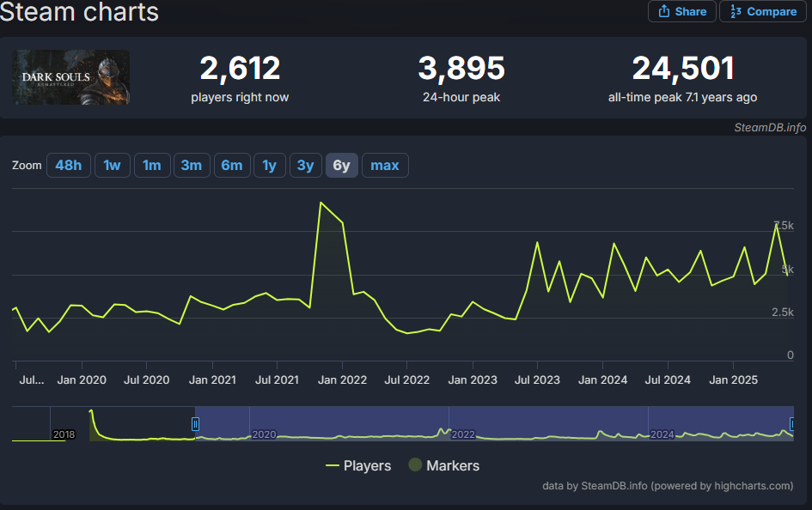
Task: Click the Jan 2025 x-axis label
Action: coord(733,380)
